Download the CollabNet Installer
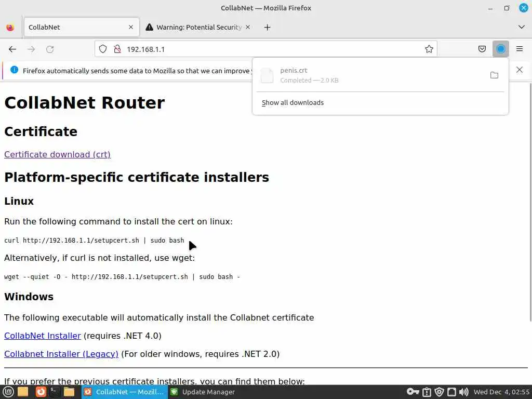Screen dimensions: 532x399 (x=43, y=336)
